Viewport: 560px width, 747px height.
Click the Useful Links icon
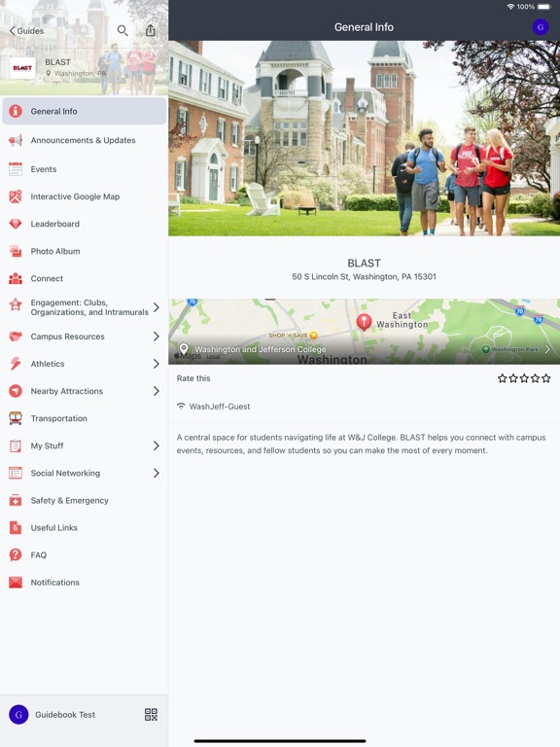[x=16, y=528]
